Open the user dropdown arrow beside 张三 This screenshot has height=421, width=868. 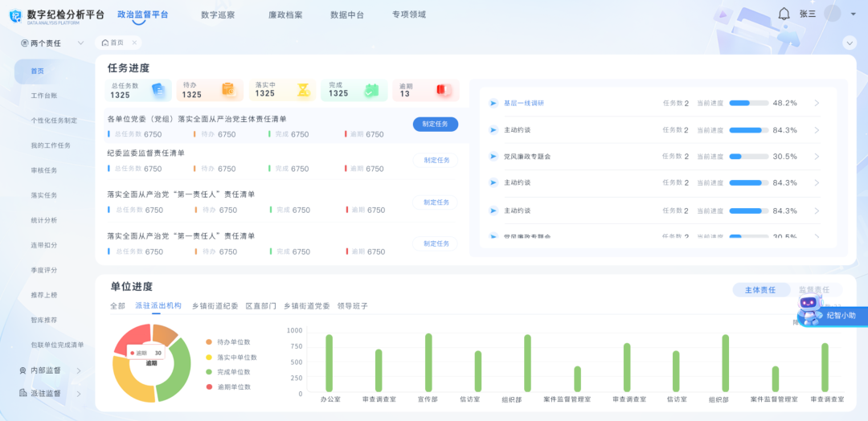tap(853, 14)
